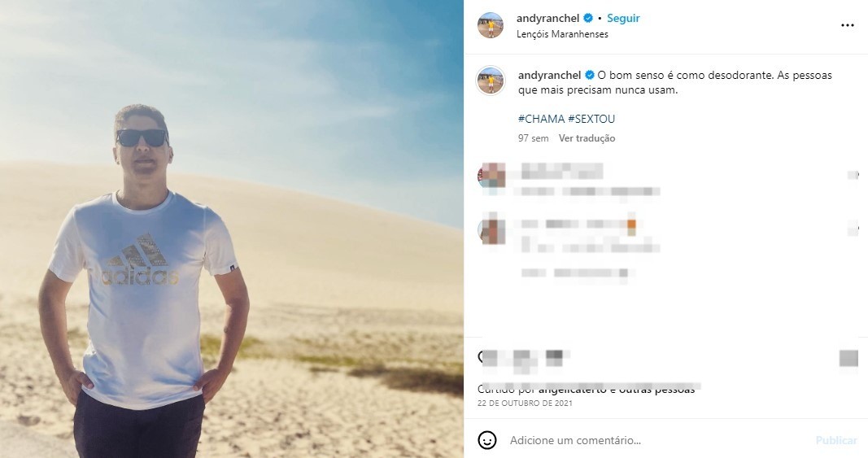Click the first commenter's avatar

(x=491, y=176)
